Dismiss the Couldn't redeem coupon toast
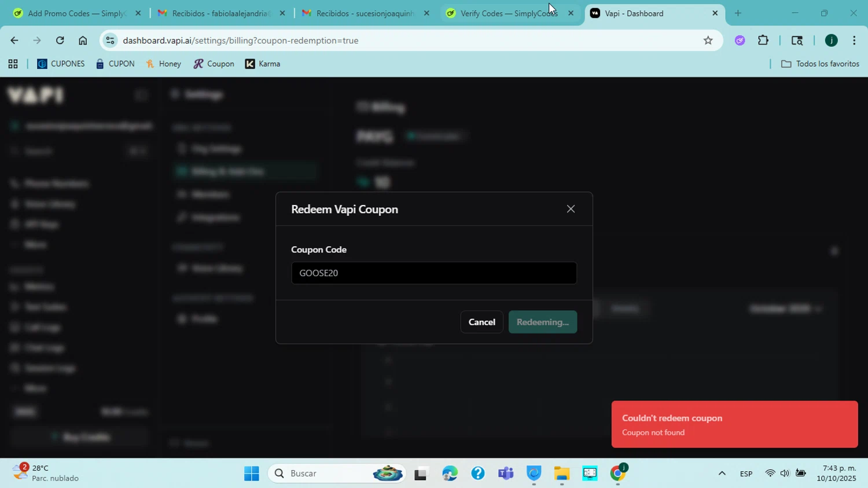Image resolution: width=868 pixels, height=488 pixels. [x=734, y=424]
